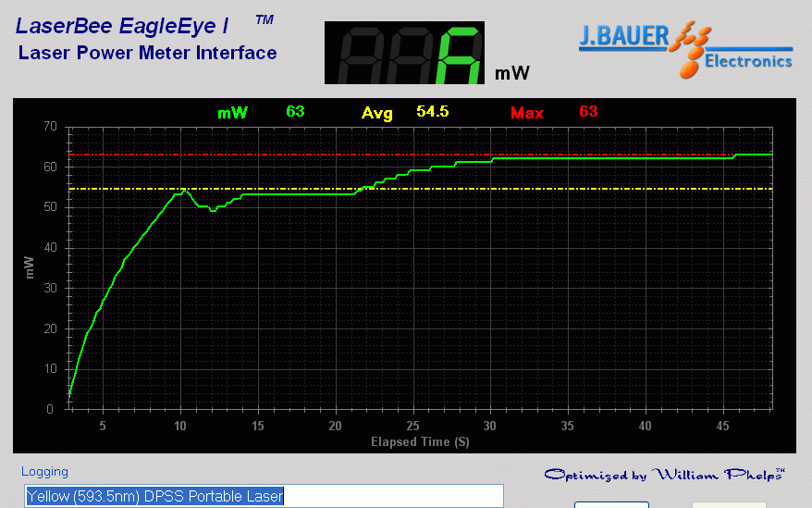Click the orange dots J.Bauer logo icon

pos(690,51)
